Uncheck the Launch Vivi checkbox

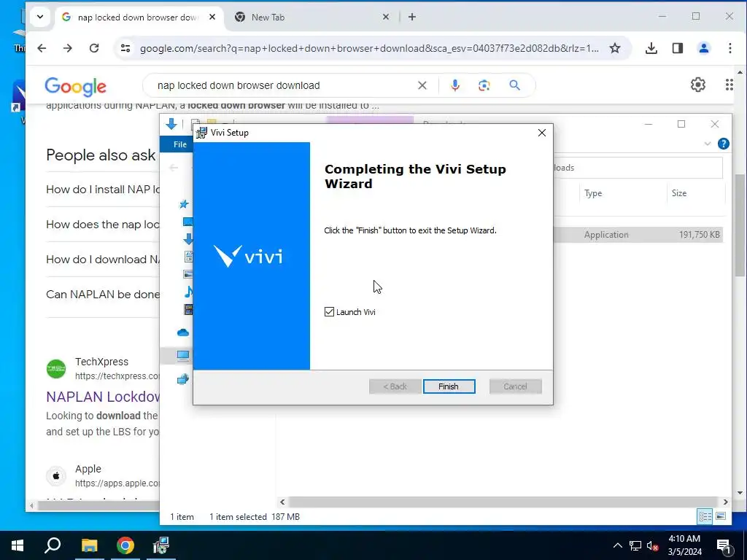coord(329,312)
